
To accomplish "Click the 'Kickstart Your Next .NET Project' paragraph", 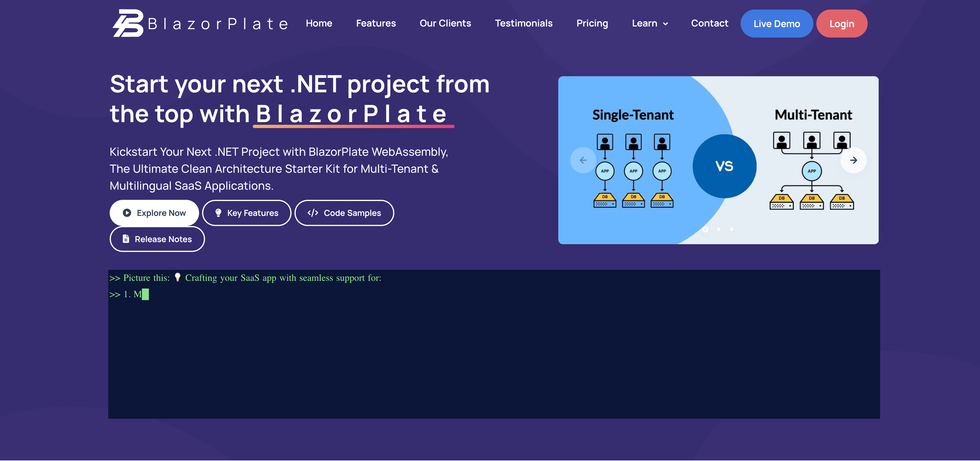I will 279,169.
